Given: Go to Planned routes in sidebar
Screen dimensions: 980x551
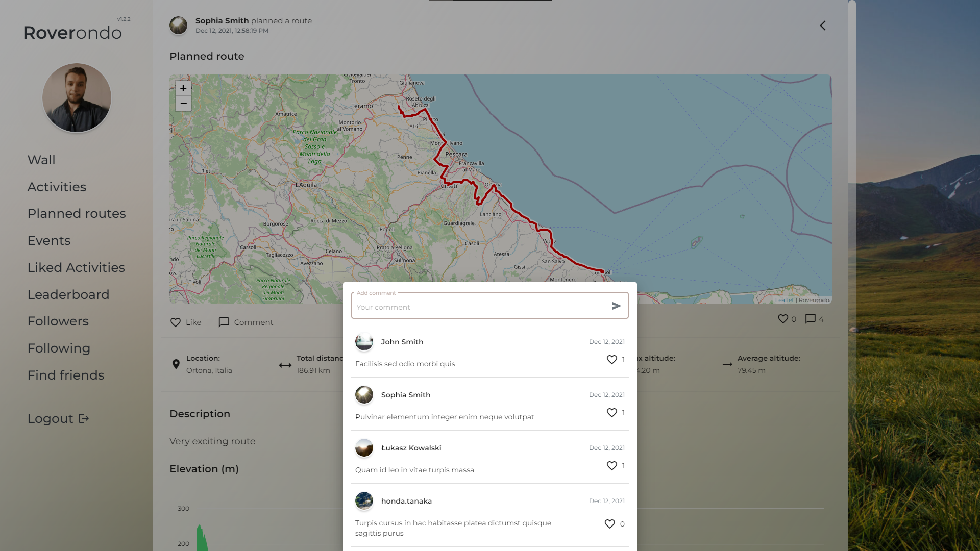Looking at the screenshot, I should click(x=77, y=214).
